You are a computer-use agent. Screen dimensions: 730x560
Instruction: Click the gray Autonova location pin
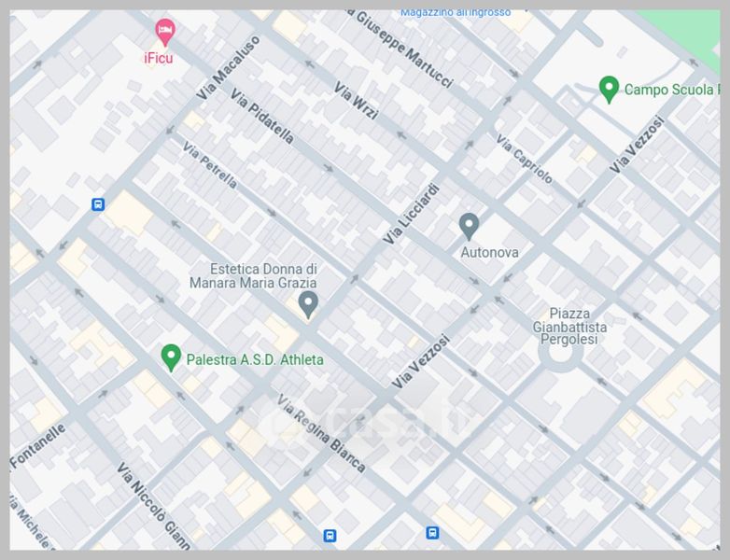[469, 226]
